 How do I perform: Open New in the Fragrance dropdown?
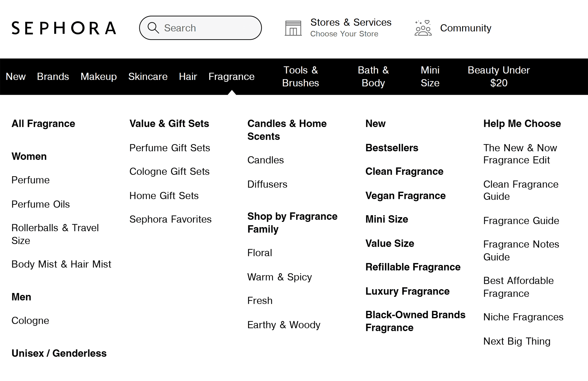tap(376, 123)
